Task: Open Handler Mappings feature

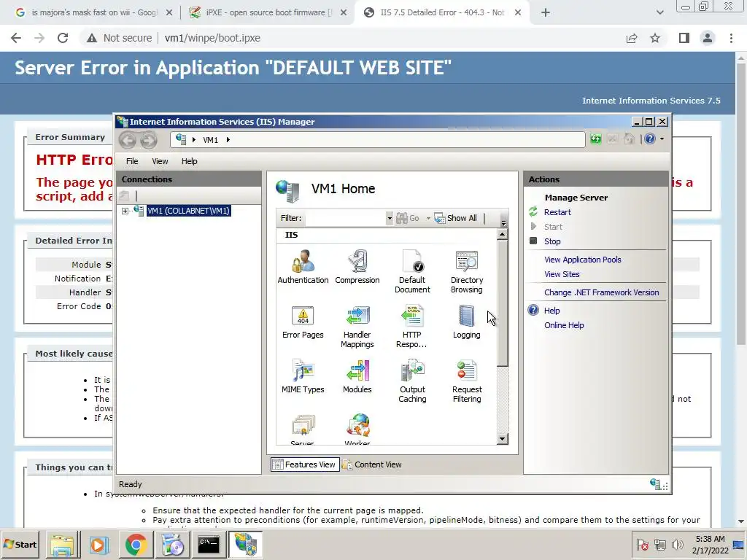Action: pyautogui.click(x=357, y=327)
